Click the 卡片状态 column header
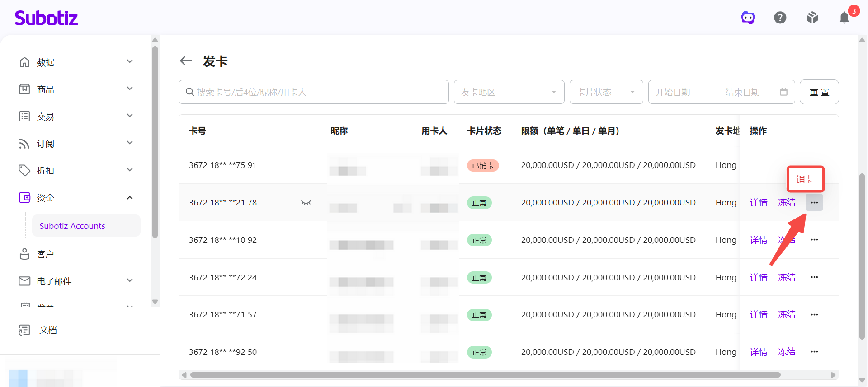The width and height of the screenshot is (868, 387). tap(484, 131)
